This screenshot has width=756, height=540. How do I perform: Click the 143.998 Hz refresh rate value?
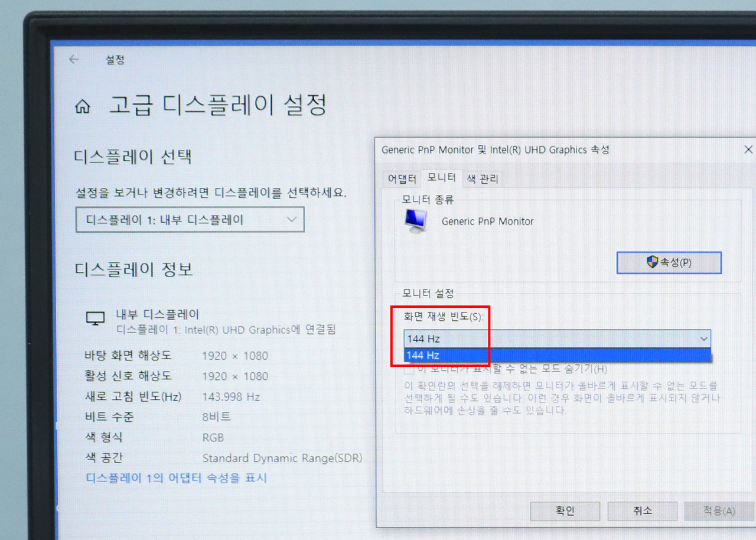pyautogui.click(x=231, y=396)
